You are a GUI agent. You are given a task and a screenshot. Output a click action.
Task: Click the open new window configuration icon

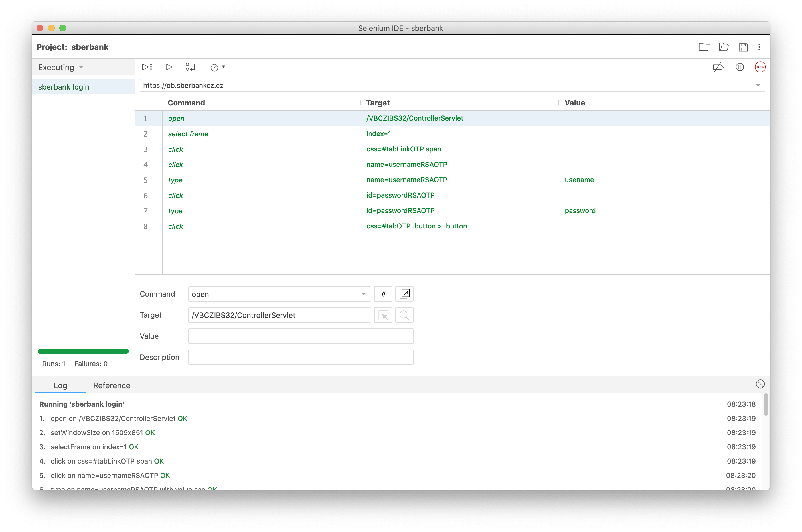[404, 294]
